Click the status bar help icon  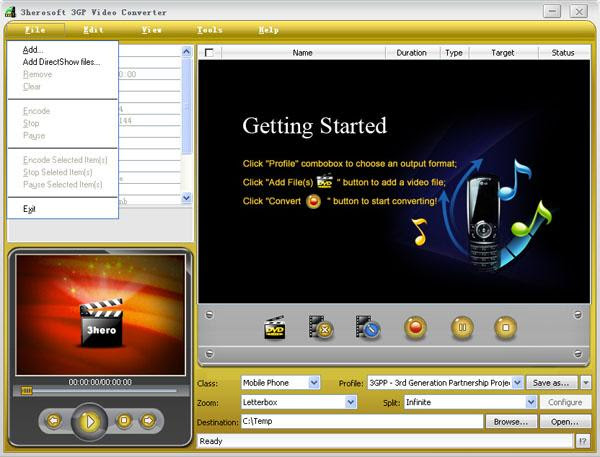582,441
